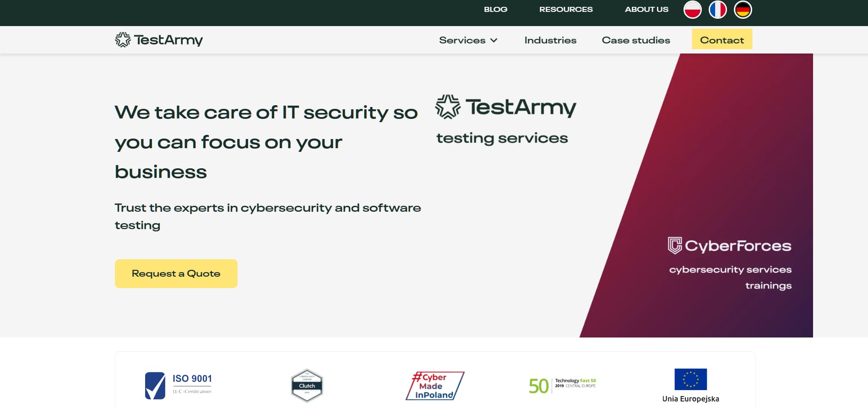Switch site language to German flag
This screenshot has width=868, height=407.
point(743,10)
